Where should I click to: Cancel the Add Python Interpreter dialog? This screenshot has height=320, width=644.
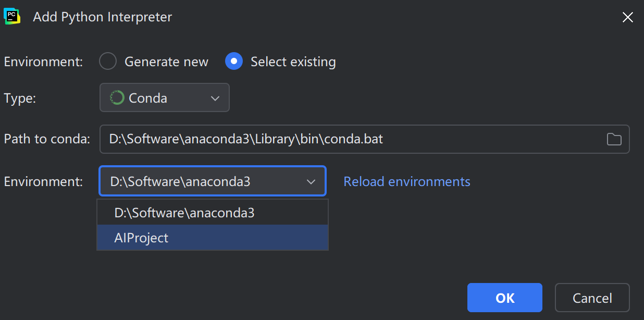coord(592,298)
